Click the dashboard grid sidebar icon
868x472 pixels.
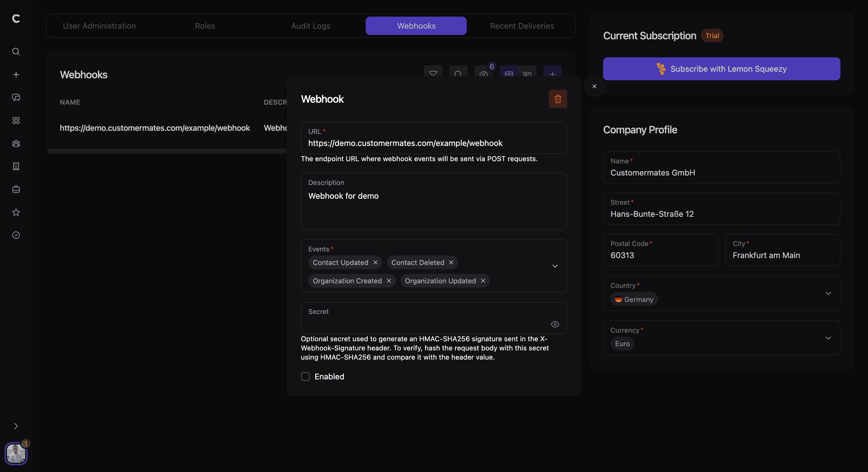[16, 120]
